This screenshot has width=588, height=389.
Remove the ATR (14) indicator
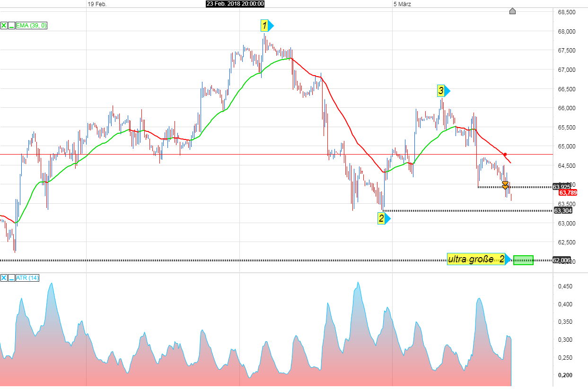click(3, 278)
